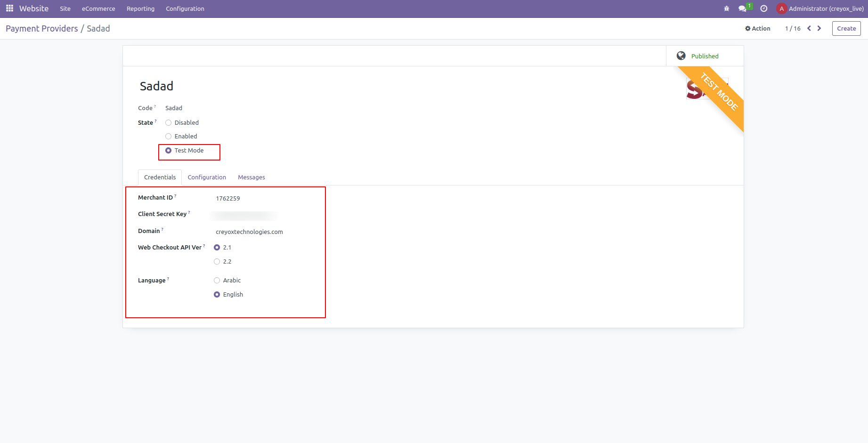Image resolution: width=868 pixels, height=443 pixels.
Task: Open the conversations chat icon
Action: (x=742, y=8)
